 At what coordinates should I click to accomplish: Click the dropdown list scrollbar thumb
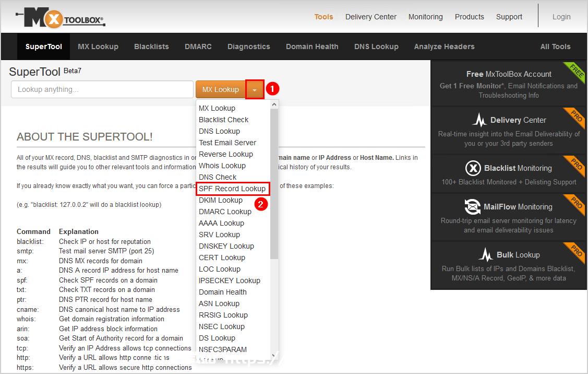274,184
